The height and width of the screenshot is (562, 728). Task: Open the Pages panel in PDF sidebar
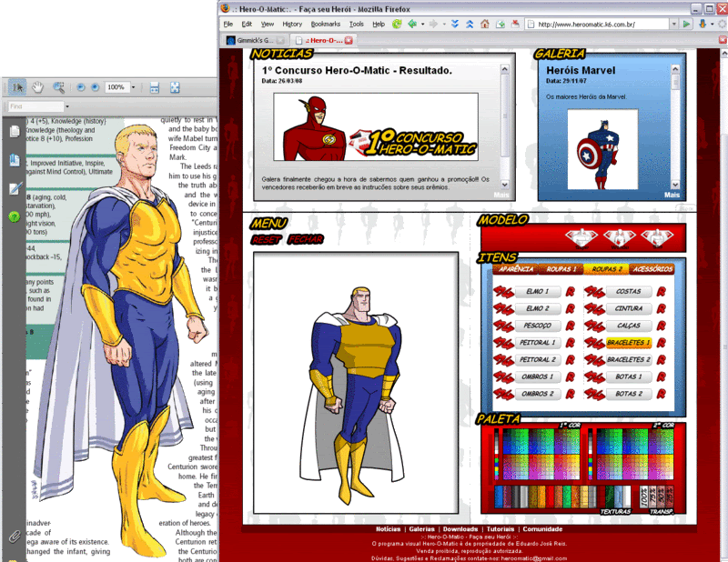click(x=15, y=132)
